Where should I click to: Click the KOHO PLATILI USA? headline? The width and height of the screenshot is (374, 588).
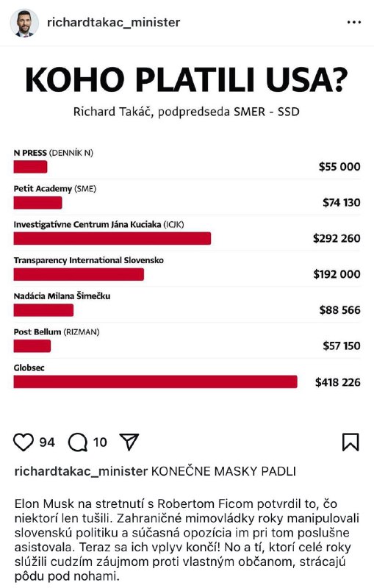pyautogui.click(x=186, y=79)
